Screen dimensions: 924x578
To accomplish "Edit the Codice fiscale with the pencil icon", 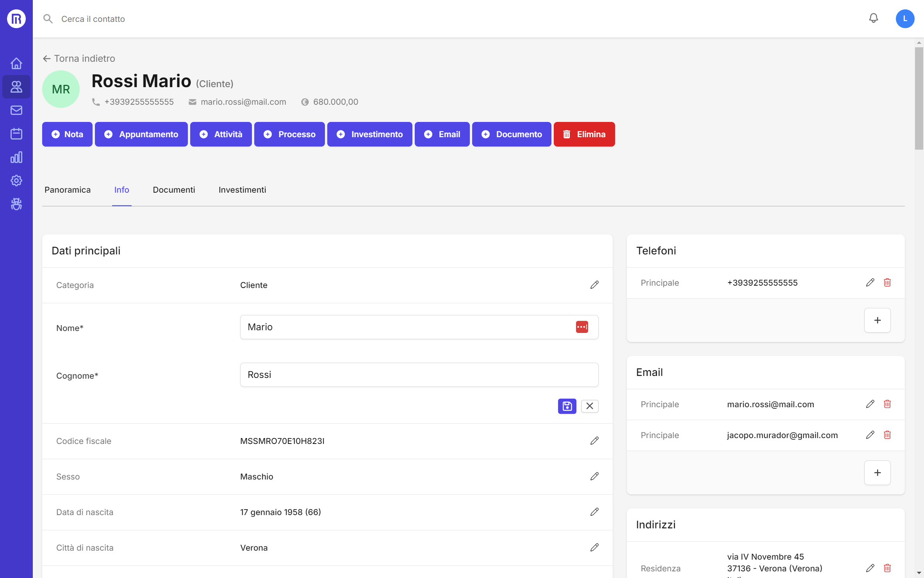I will (594, 441).
